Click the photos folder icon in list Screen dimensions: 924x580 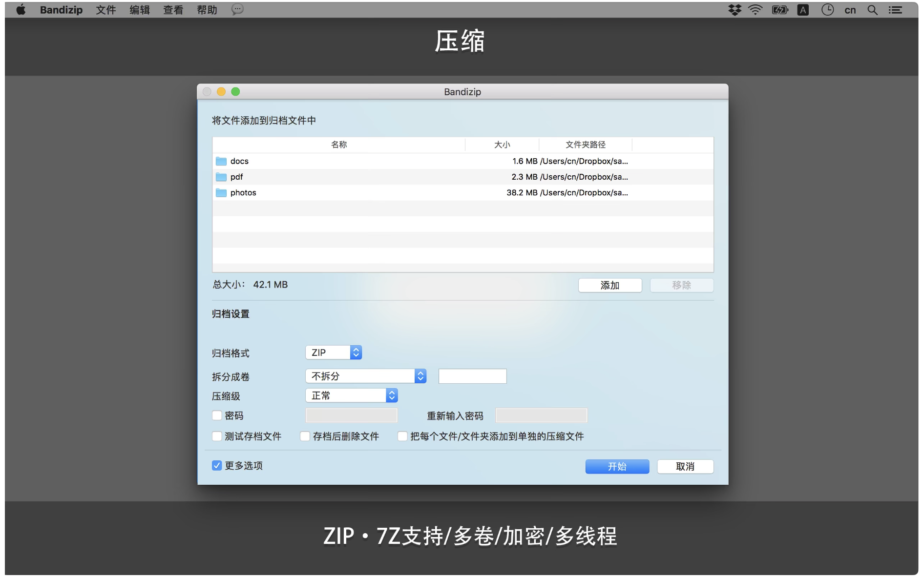[221, 193]
